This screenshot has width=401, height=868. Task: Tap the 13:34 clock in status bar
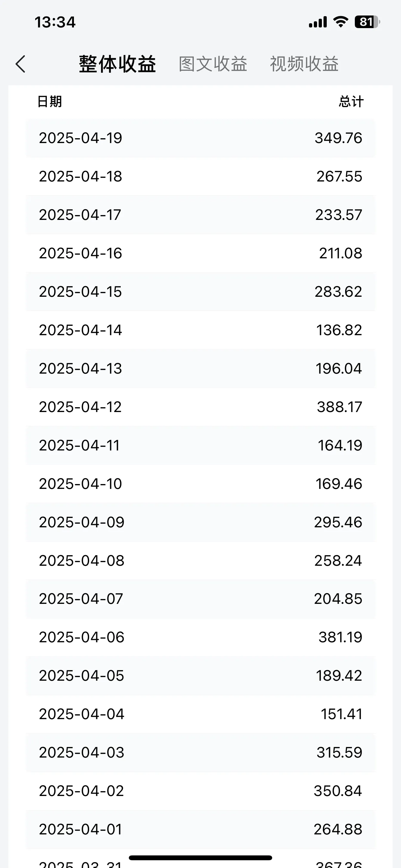[55, 22]
